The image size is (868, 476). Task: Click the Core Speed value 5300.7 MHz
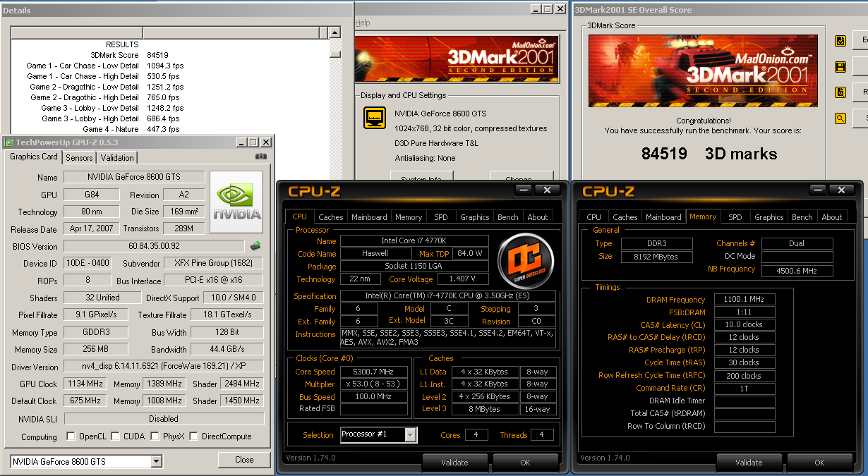(374, 372)
